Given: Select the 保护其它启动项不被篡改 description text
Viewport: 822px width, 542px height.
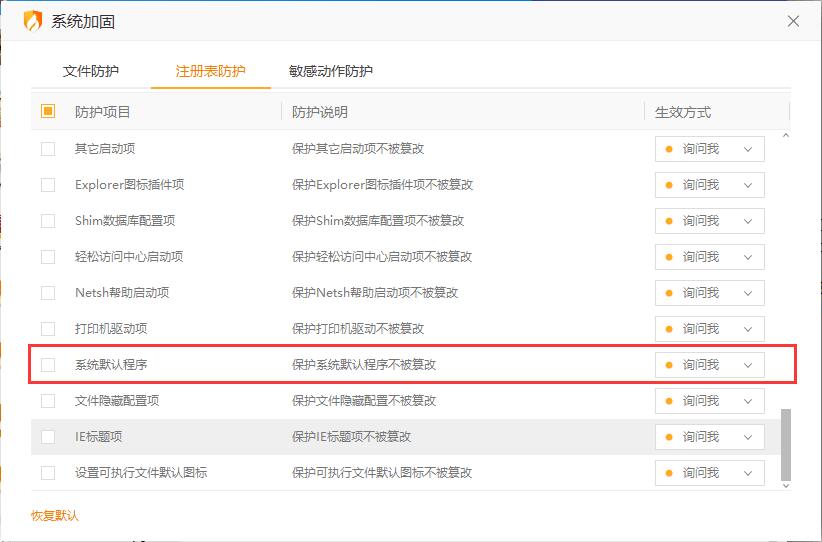Looking at the screenshot, I should coord(358,149).
